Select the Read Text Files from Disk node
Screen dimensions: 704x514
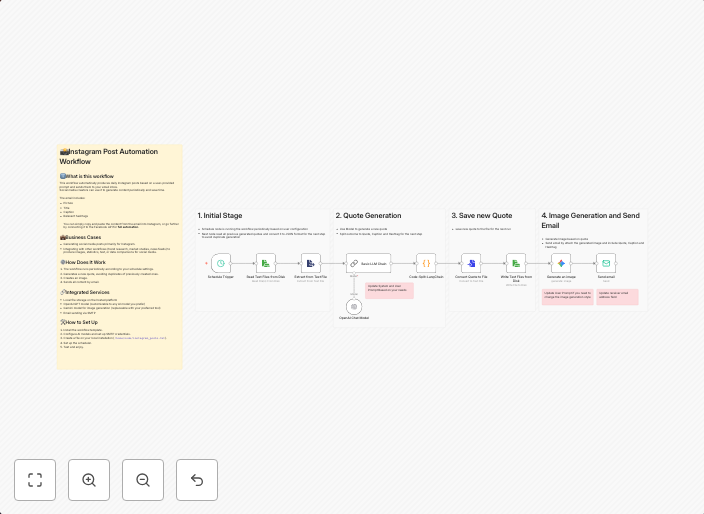click(x=266, y=263)
